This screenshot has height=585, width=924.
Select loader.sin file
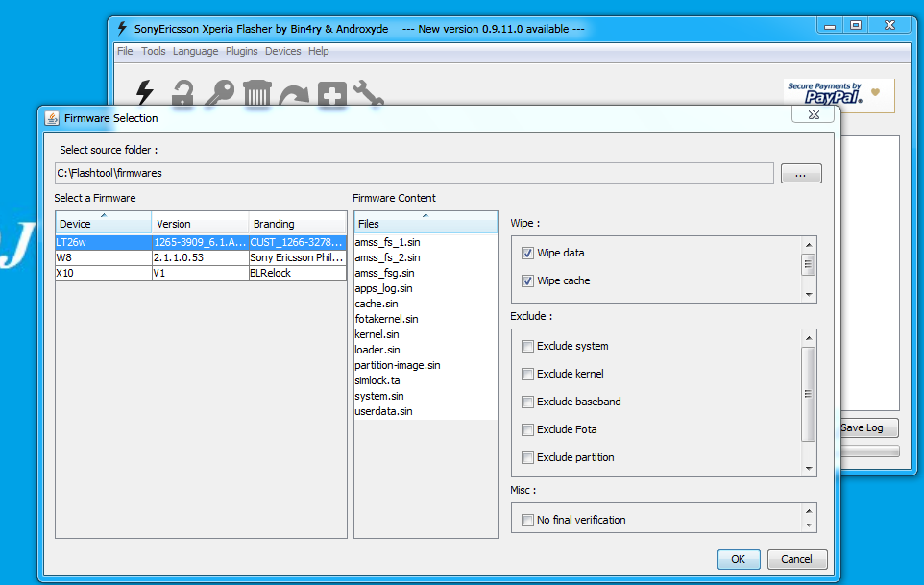coord(426,350)
